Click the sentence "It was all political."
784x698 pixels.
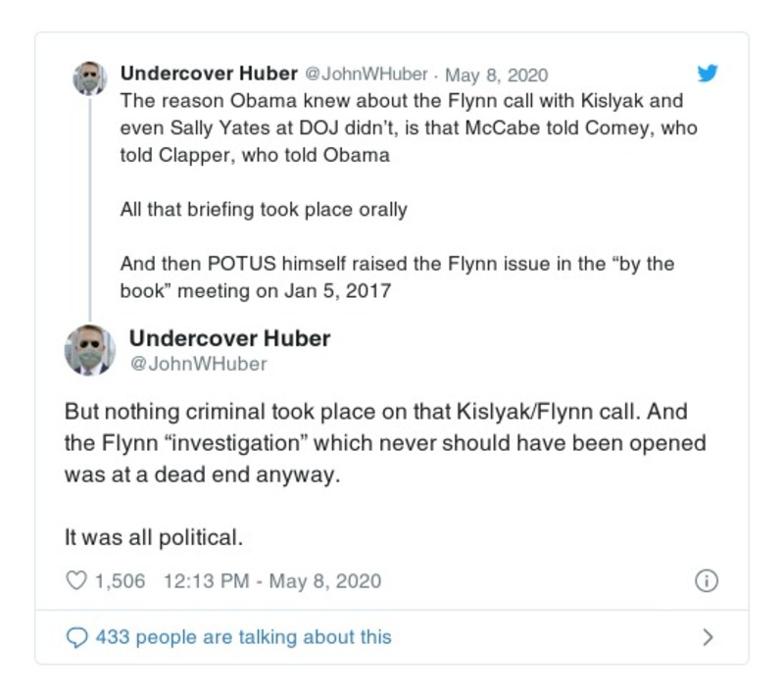153,537
